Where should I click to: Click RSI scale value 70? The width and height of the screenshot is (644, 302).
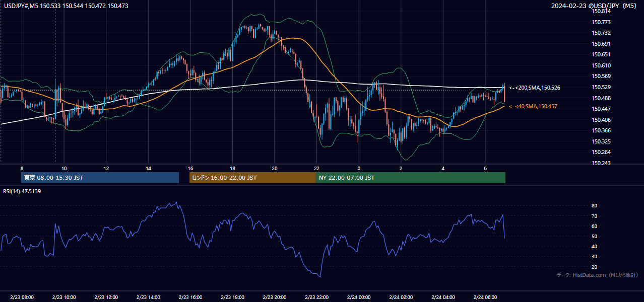[x=594, y=216]
